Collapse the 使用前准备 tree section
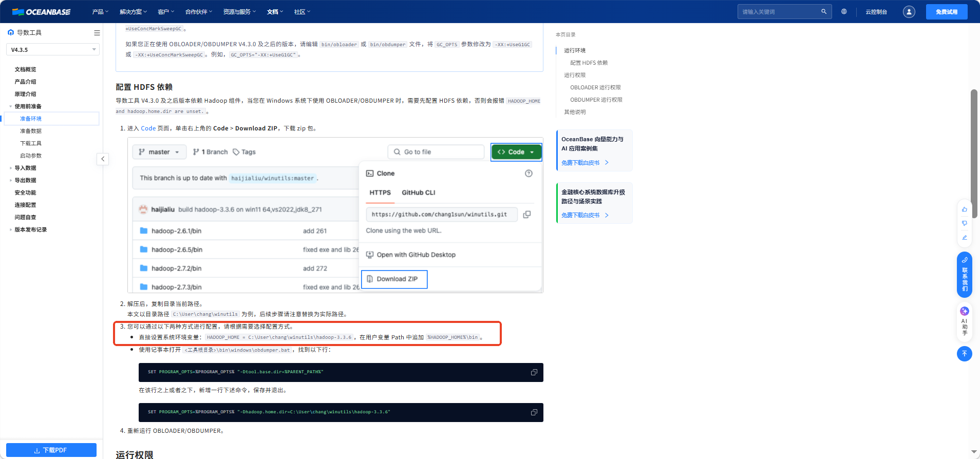 (x=11, y=106)
